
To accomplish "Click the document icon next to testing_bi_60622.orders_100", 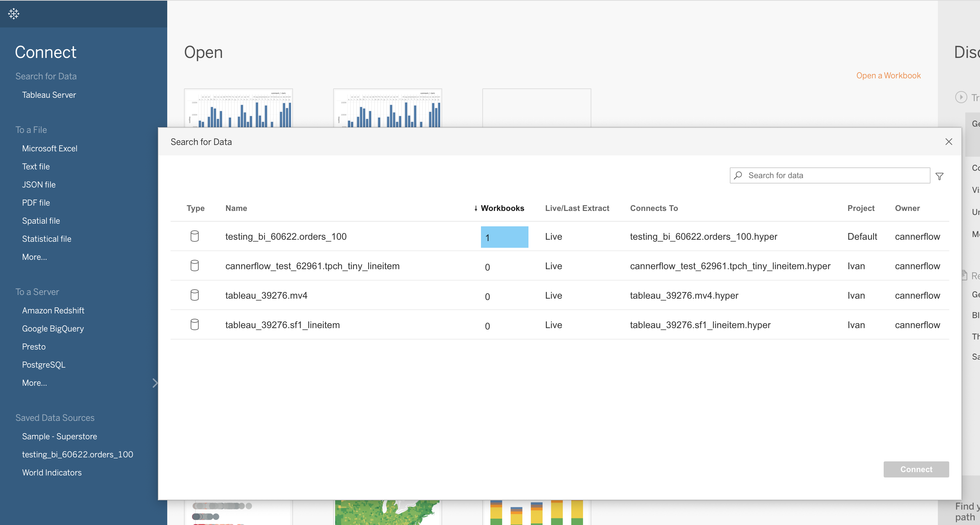I will (x=195, y=236).
